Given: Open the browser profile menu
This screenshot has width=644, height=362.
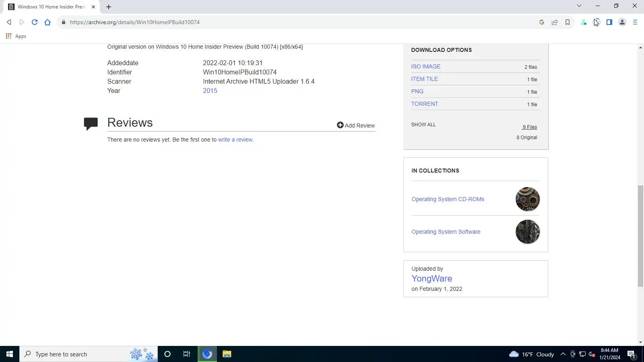Looking at the screenshot, I should 622,22.
